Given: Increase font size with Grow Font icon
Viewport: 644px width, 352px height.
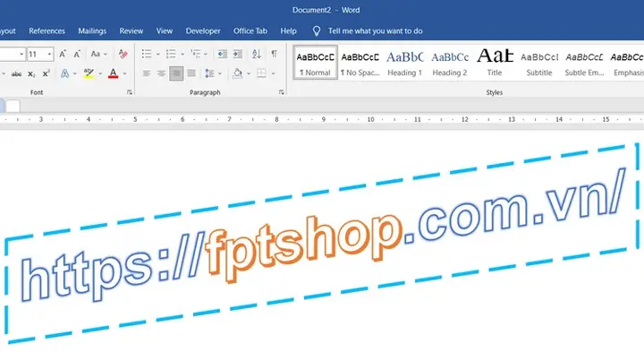Looking at the screenshot, I should click(63, 54).
